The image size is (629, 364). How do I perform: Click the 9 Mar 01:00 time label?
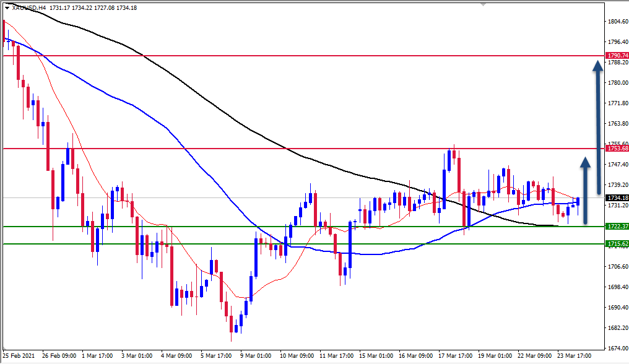point(256,355)
